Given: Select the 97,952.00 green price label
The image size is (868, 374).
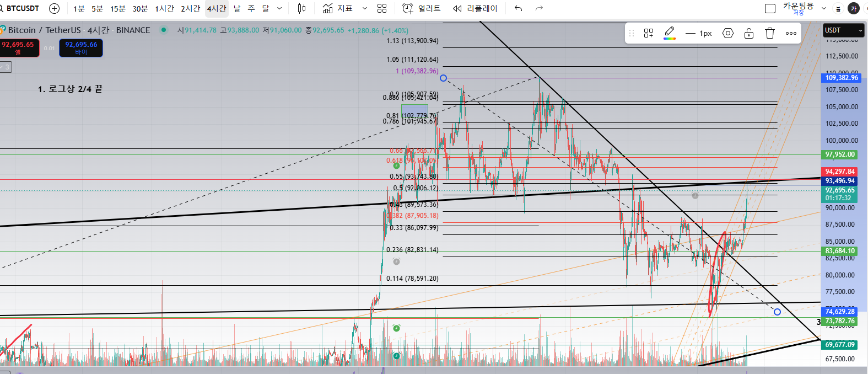Looking at the screenshot, I should (x=839, y=154).
